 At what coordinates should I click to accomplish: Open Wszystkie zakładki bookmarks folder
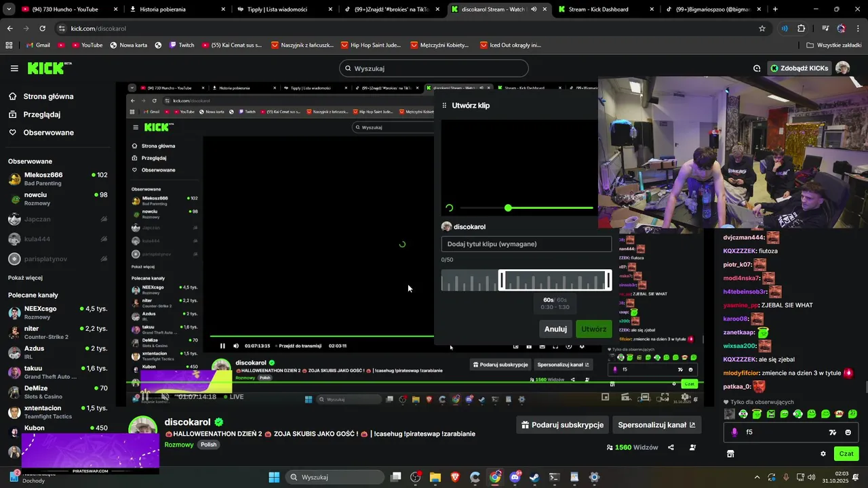tap(834, 45)
